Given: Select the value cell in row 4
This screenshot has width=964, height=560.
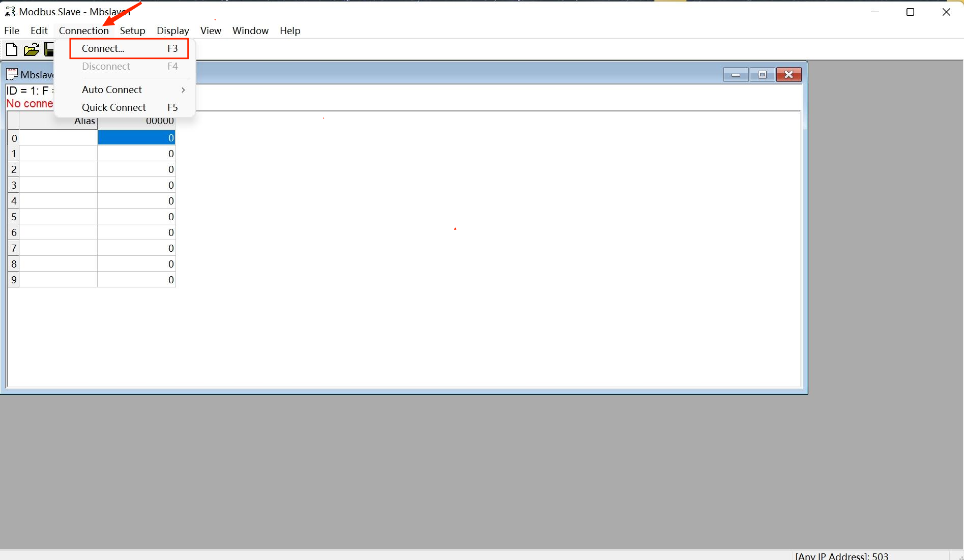Looking at the screenshot, I should coord(137,201).
